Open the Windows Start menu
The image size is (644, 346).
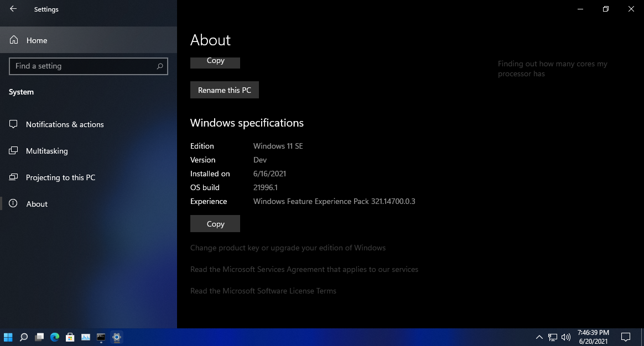coord(8,337)
